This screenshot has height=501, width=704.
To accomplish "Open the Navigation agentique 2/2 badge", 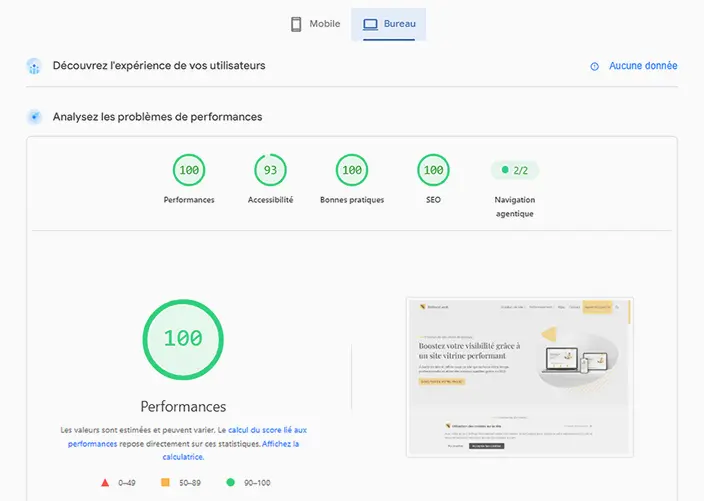I will point(515,170).
